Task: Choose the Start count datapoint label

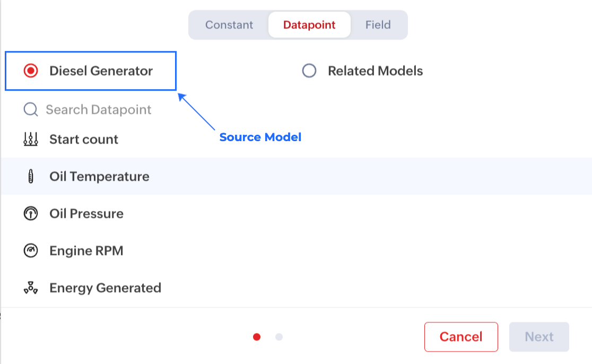Action: pyautogui.click(x=84, y=140)
